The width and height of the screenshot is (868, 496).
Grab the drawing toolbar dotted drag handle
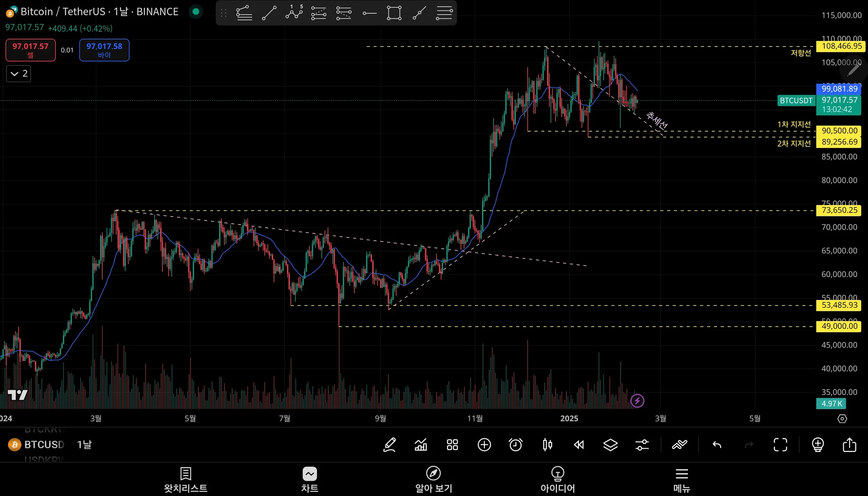pyautogui.click(x=224, y=13)
